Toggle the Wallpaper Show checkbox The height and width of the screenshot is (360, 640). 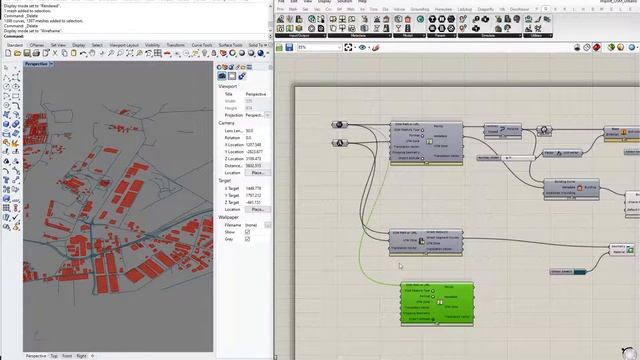click(247, 232)
